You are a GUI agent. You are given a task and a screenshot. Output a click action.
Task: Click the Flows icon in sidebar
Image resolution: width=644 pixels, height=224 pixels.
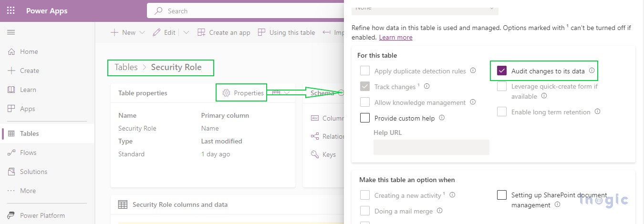pyautogui.click(x=11, y=153)
